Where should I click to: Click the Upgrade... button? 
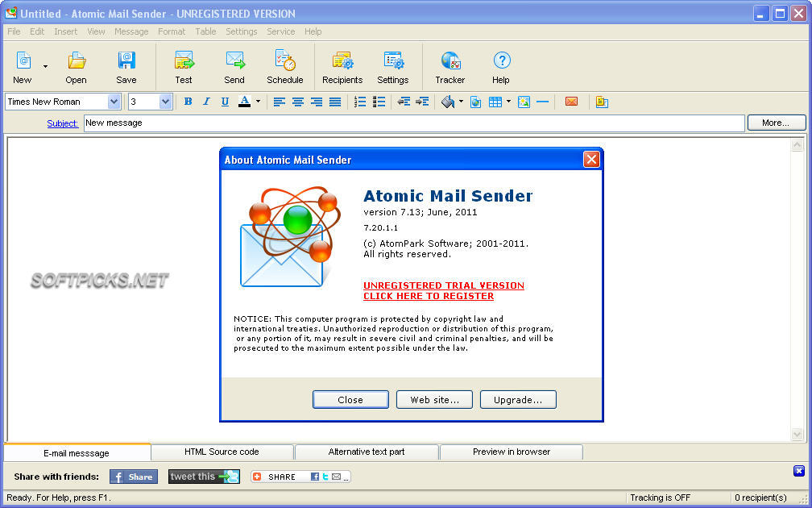(518, 400)
